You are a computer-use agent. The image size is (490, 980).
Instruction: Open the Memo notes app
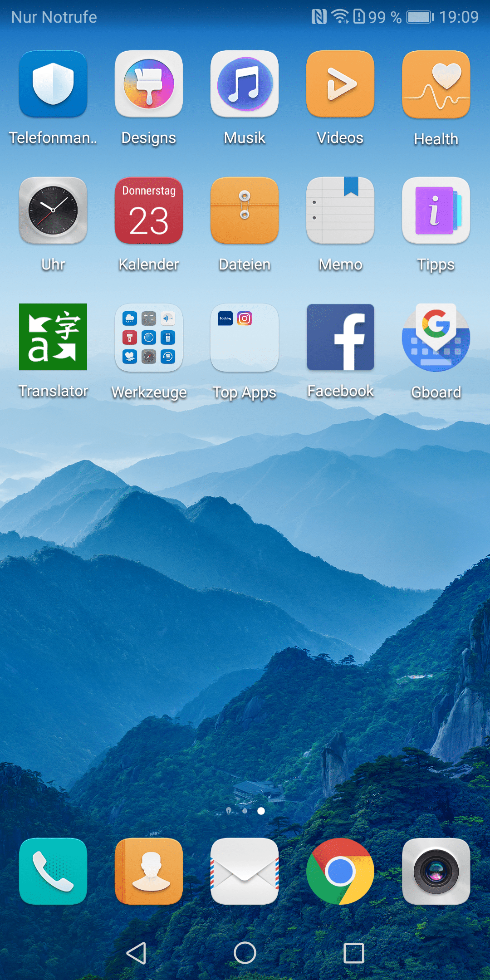[340, 211]
